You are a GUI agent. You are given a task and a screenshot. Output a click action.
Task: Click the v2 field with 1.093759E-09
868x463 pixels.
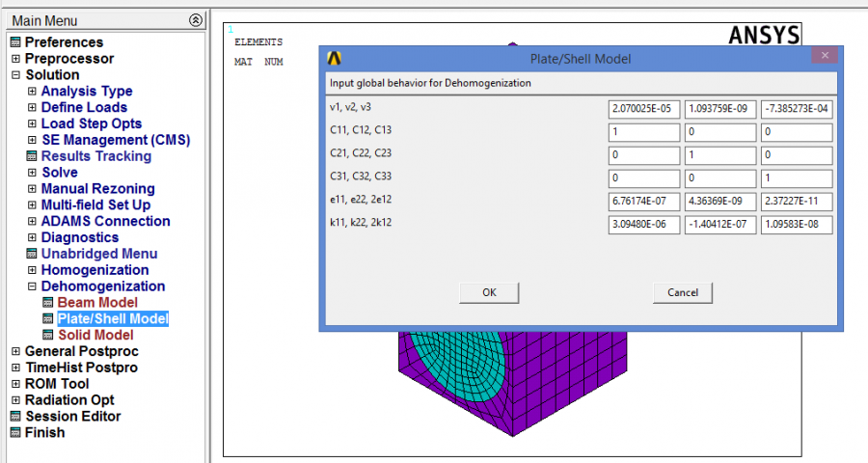720,109
